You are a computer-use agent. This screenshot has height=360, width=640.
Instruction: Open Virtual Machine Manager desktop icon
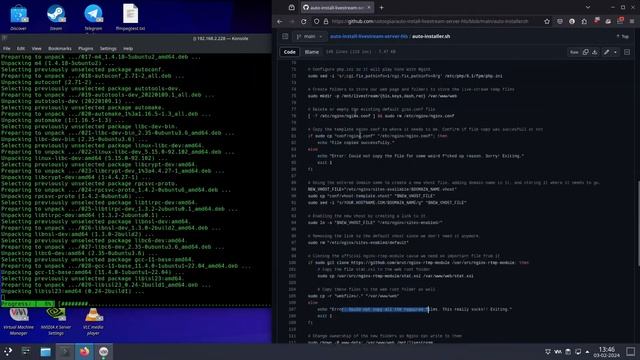18,322
